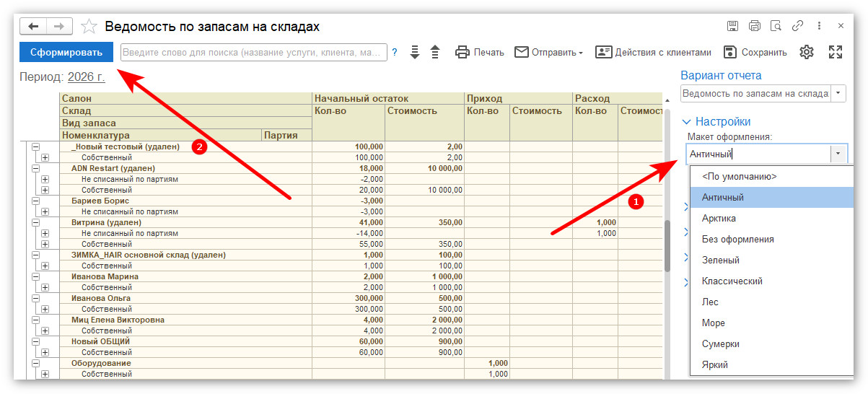Select <По умолчанию> in the list
The width and height of the screenshot is (868, 394).
point(771,176)
